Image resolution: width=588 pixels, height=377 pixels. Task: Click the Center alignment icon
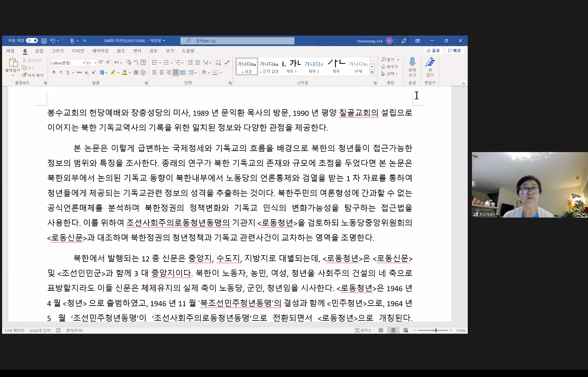[x=162, y=73]
